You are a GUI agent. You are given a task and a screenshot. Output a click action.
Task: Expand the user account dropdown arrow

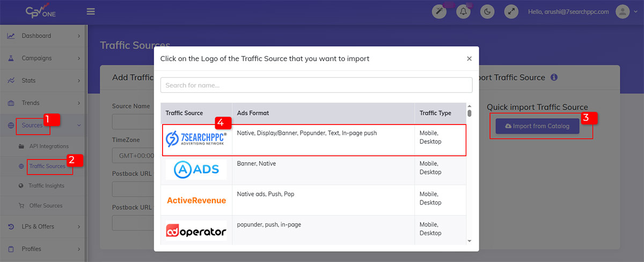pyautogui.click(x=635, y=12)
